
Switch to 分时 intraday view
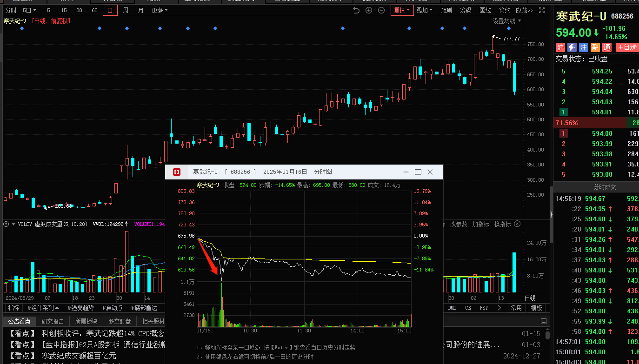click(x=11, y=10)
